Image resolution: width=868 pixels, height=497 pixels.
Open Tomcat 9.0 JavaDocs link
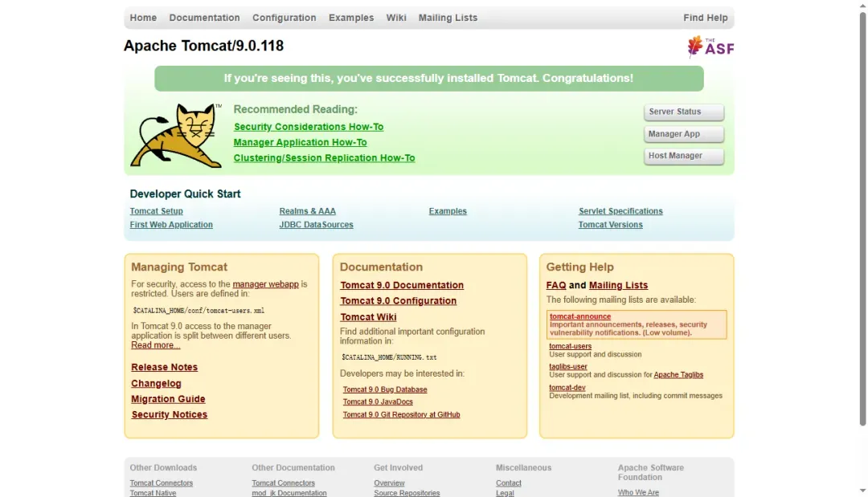(x=378, y=402)
